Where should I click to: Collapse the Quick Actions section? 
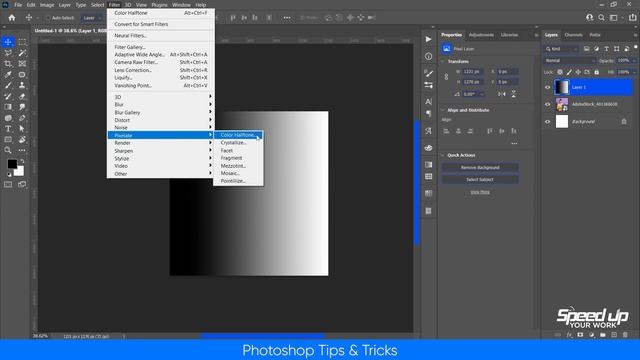tap(443, 155)
